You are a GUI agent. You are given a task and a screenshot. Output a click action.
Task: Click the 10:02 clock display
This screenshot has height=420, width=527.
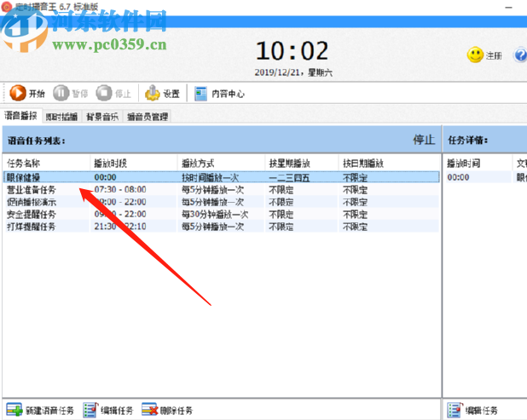292,51
